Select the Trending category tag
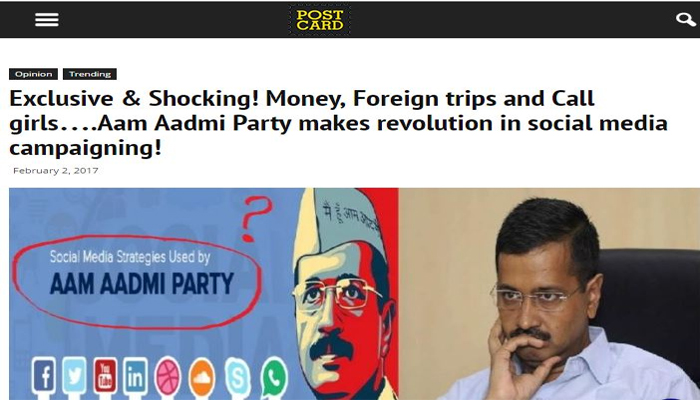The height and width of the screenshot is (400, 700). tap(90, 74)
